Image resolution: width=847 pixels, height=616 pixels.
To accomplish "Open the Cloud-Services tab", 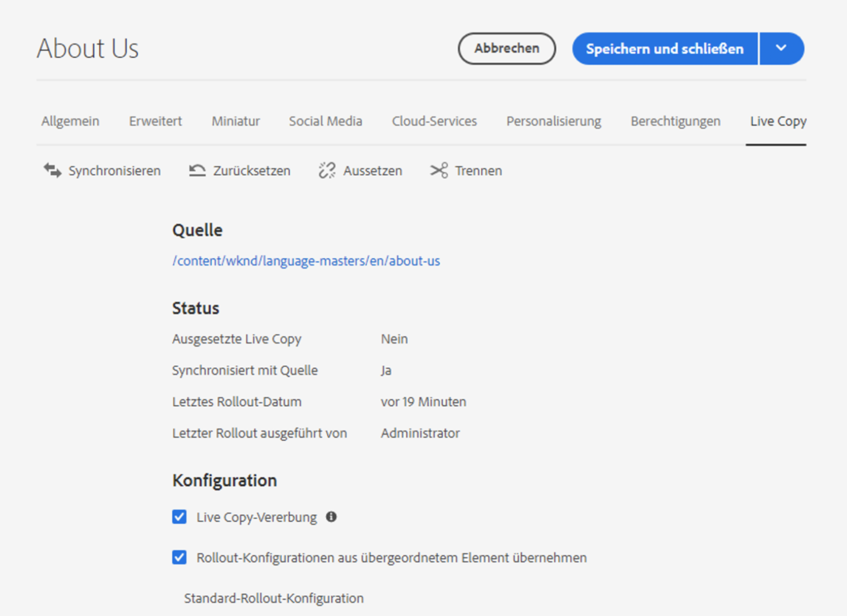I will pos(434,121).
